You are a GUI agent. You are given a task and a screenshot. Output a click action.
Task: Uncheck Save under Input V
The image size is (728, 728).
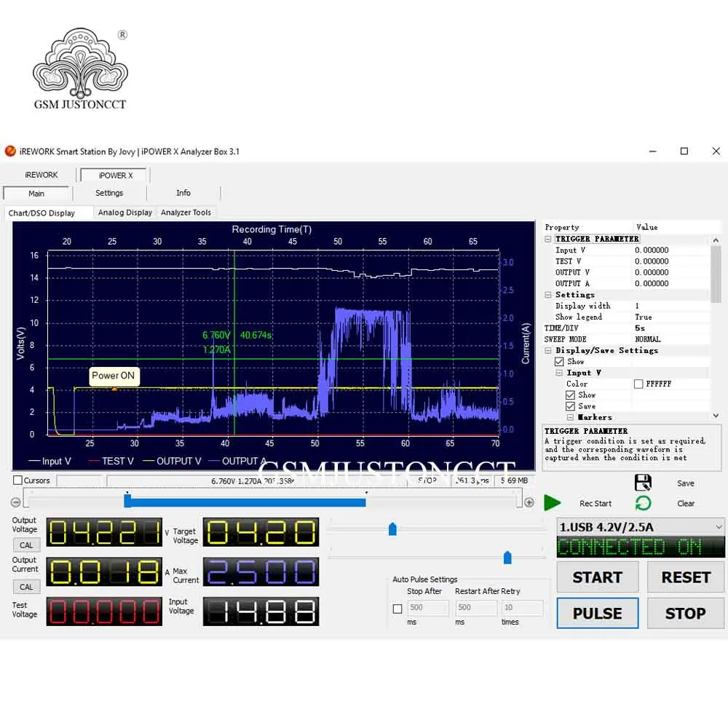click(x=571, y=406)
